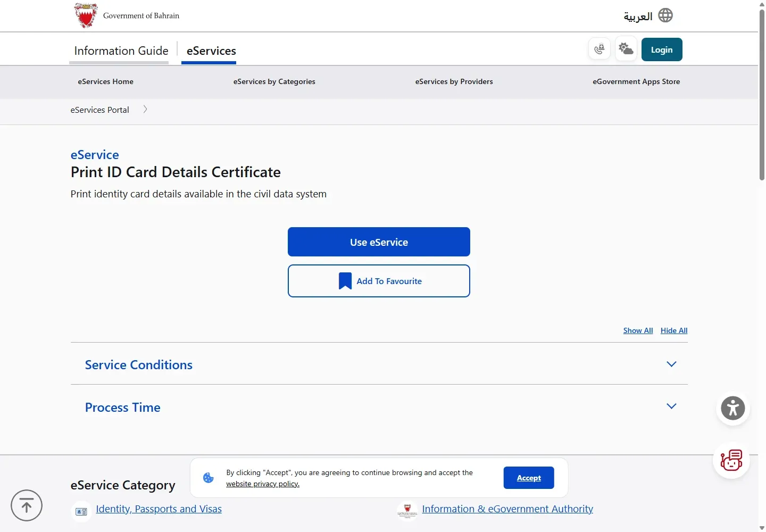Open eServices Home menu item

pos(105,81)
